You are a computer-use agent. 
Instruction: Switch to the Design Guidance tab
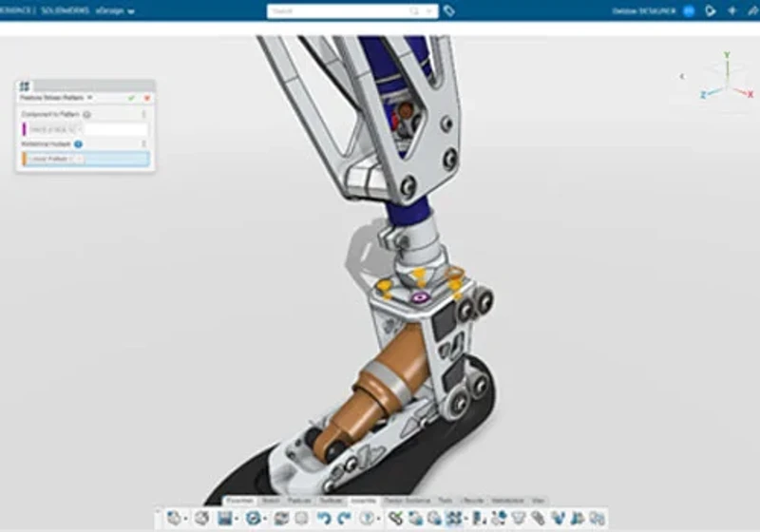[408, 501]
